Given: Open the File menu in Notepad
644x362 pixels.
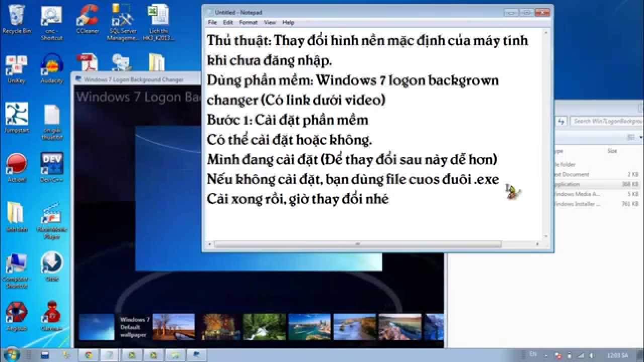Looking at the screenshot, I should click(x=212, y=23).
